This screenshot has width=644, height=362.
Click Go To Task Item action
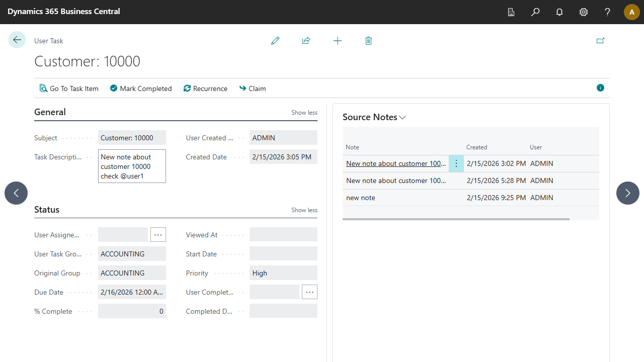(69, 88)
